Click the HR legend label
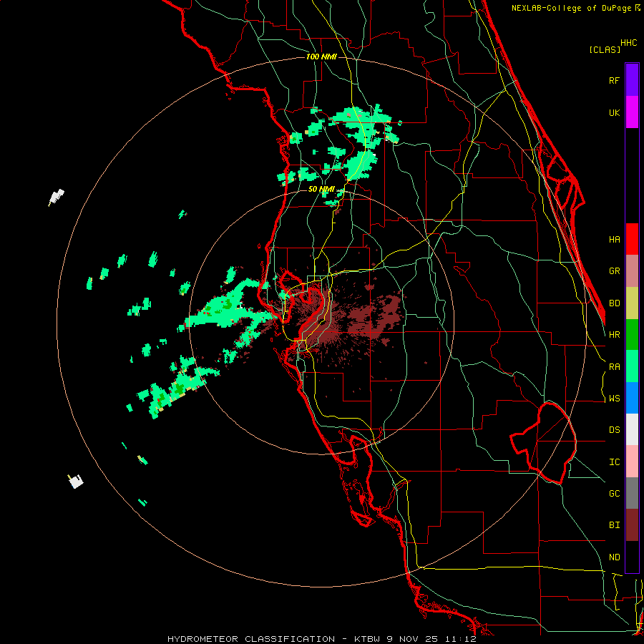644x644 pixels. 614,335
